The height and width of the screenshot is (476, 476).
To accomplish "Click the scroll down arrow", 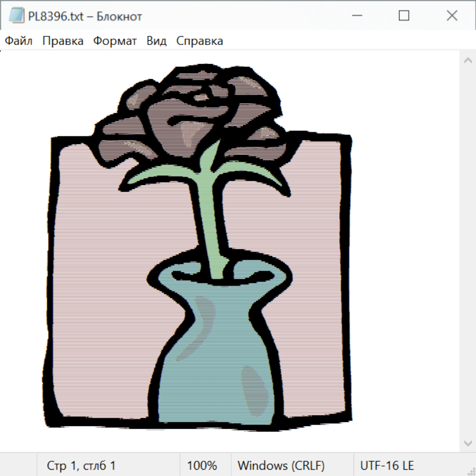I will pos(468,443).
